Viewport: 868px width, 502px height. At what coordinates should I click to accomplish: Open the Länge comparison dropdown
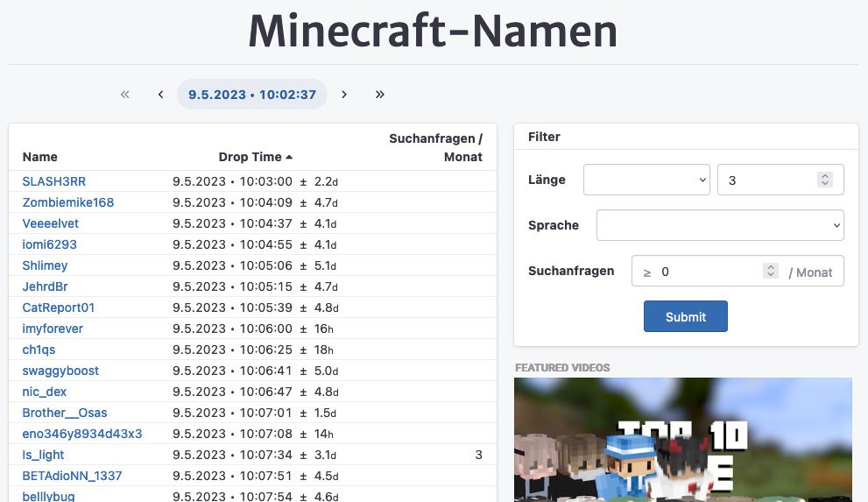(x=646, y=180)
